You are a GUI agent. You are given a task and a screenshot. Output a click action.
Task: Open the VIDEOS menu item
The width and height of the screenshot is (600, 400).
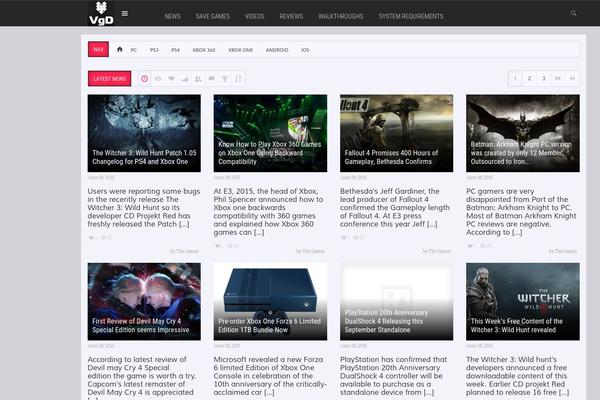coord(254,16)
